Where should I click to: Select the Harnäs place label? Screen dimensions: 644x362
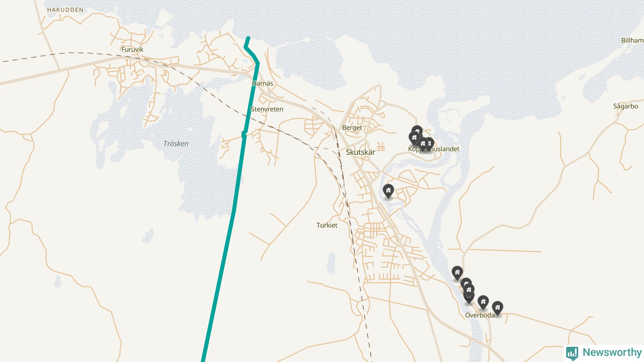coord(263,83)
